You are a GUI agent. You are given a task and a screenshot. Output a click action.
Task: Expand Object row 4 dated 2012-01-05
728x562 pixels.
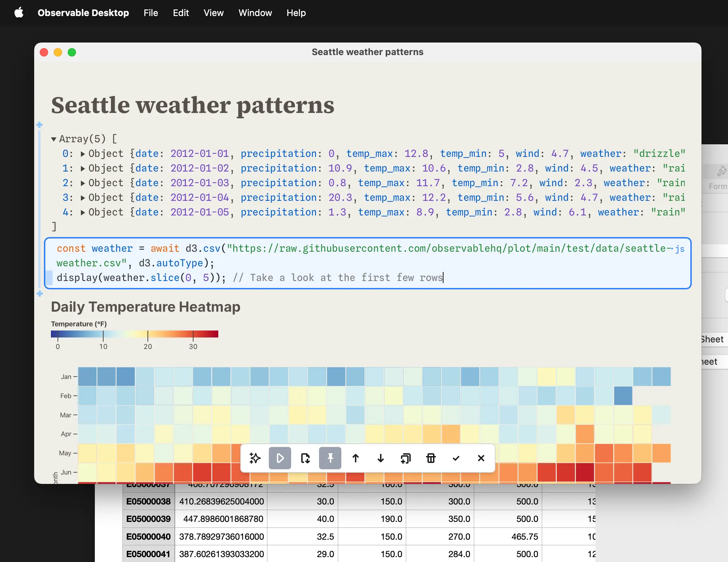[83, 212]
